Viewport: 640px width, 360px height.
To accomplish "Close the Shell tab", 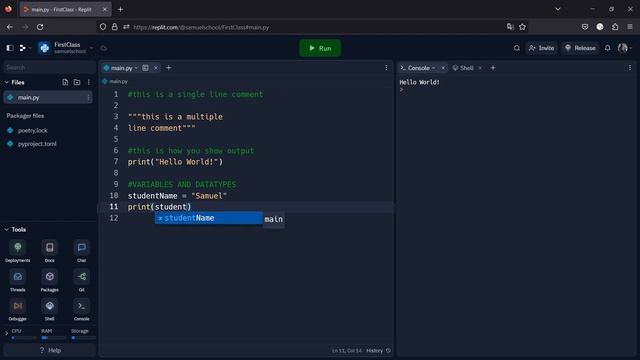I will (480, 68).
